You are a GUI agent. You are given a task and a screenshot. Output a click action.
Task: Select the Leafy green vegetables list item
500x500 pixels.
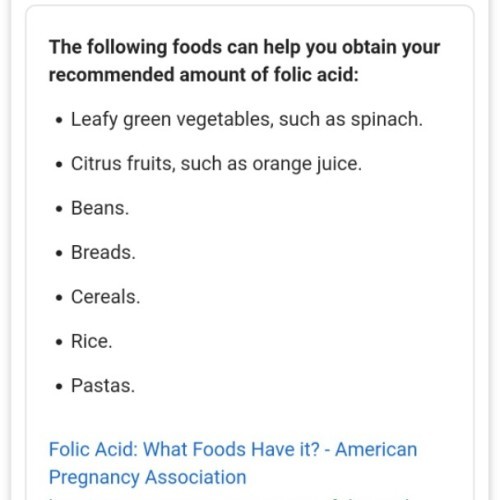pos(247,119)
